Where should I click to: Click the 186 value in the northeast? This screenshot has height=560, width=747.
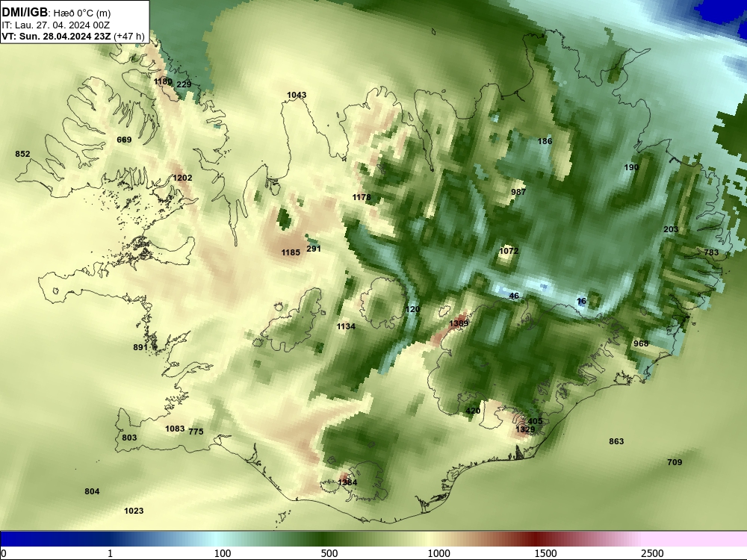click(x=545, y=141)
